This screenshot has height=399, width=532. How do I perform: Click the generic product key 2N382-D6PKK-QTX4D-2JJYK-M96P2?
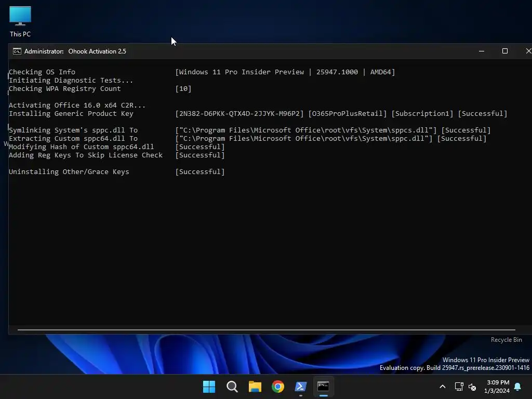240,114
